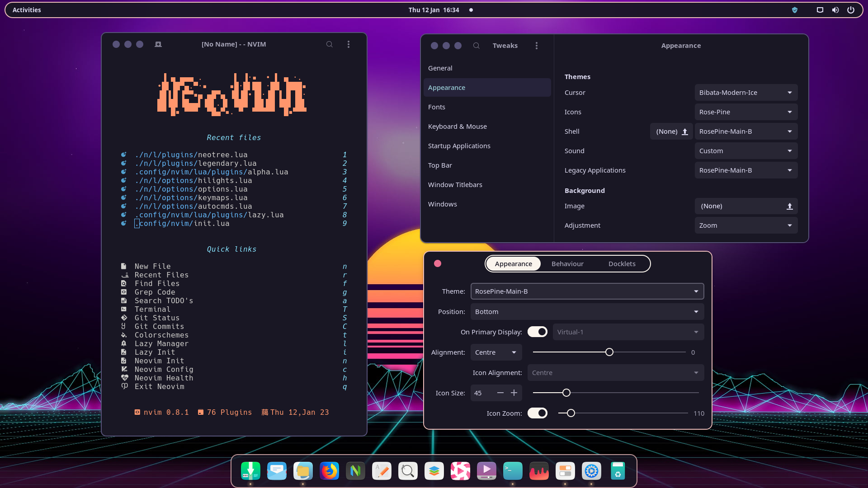
Task: Switch to the Behaviour tab
Action: tap(567, 264)
